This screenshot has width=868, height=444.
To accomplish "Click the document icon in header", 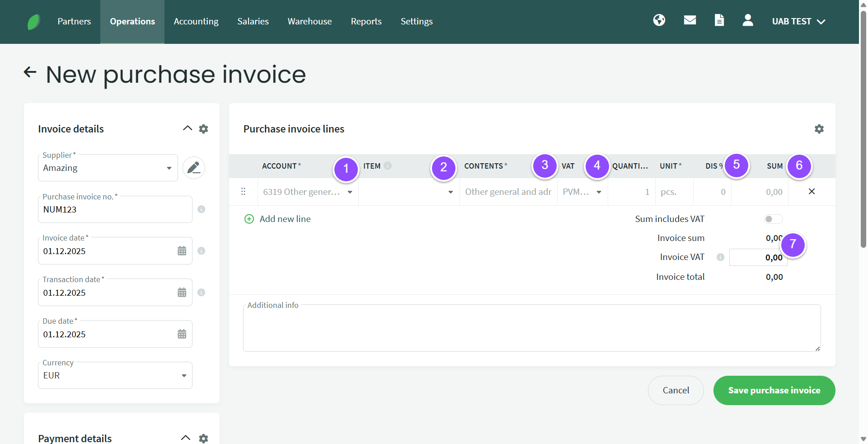I will tap(719, 20).
